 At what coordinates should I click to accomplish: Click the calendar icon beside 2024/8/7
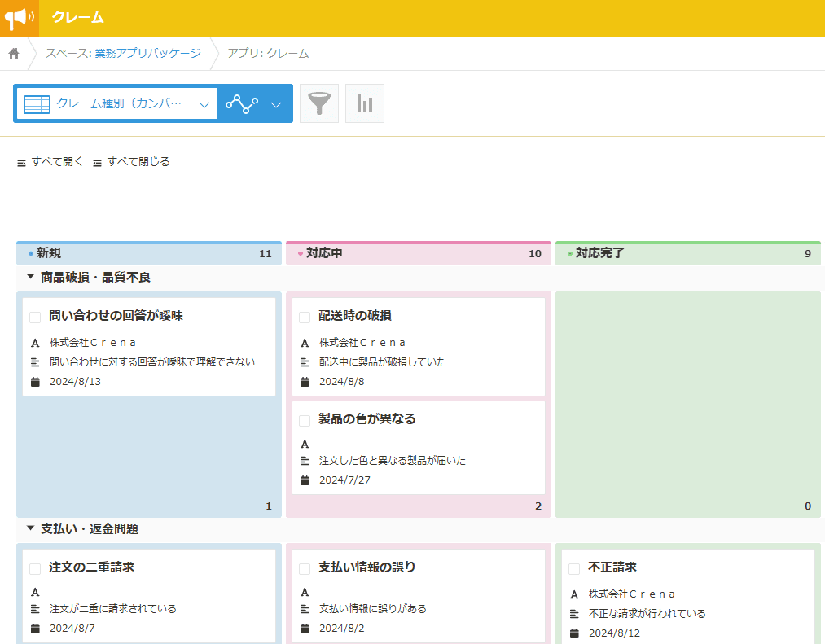(35, 629)
